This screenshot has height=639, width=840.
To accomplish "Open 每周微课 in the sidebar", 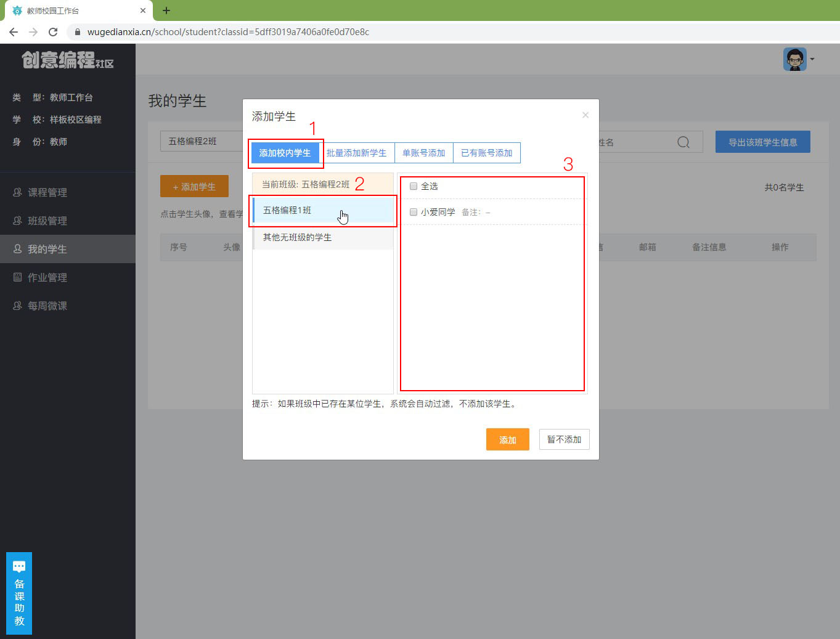I will 68,306.
